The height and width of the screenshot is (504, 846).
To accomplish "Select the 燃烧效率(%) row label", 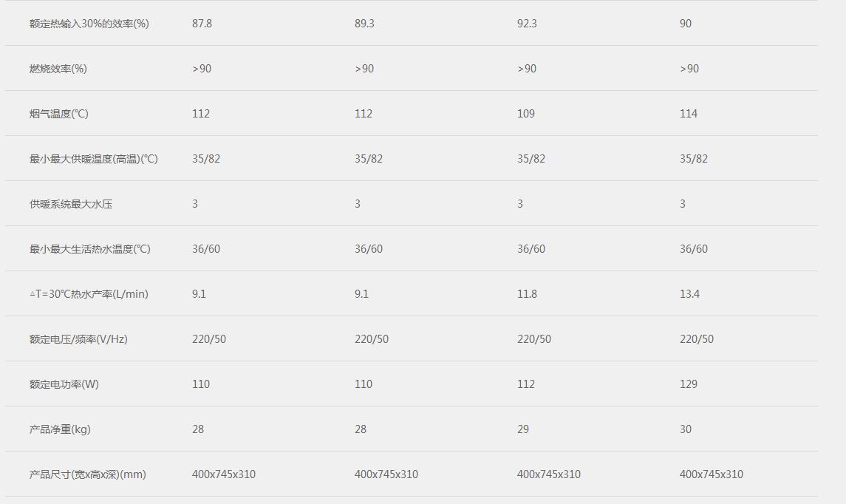I will 58,69.
